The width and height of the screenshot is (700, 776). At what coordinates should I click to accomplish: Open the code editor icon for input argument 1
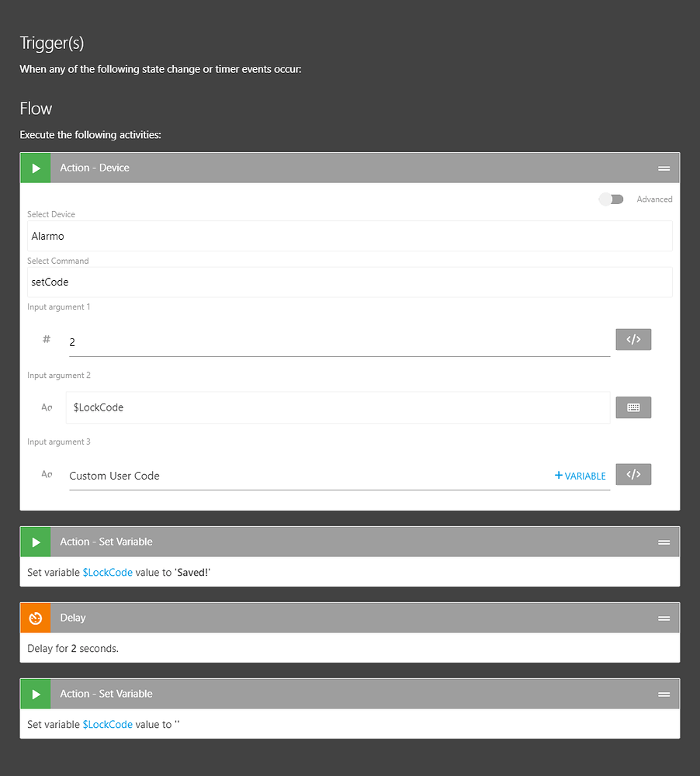[x=633, y=339]
